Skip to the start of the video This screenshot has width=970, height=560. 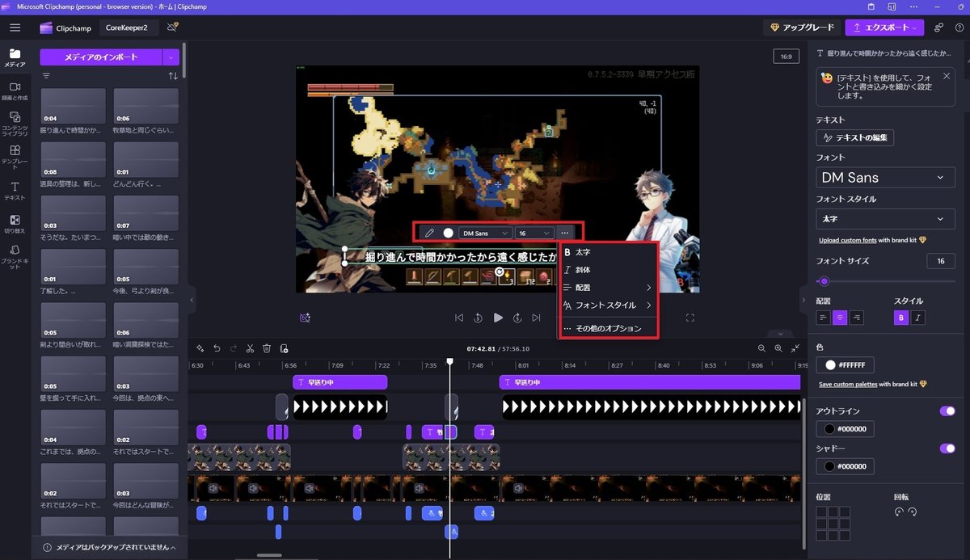coord(459,318)
